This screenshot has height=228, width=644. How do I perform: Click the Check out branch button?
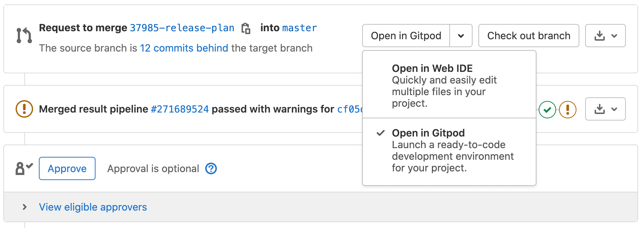[x=528, y=36]
